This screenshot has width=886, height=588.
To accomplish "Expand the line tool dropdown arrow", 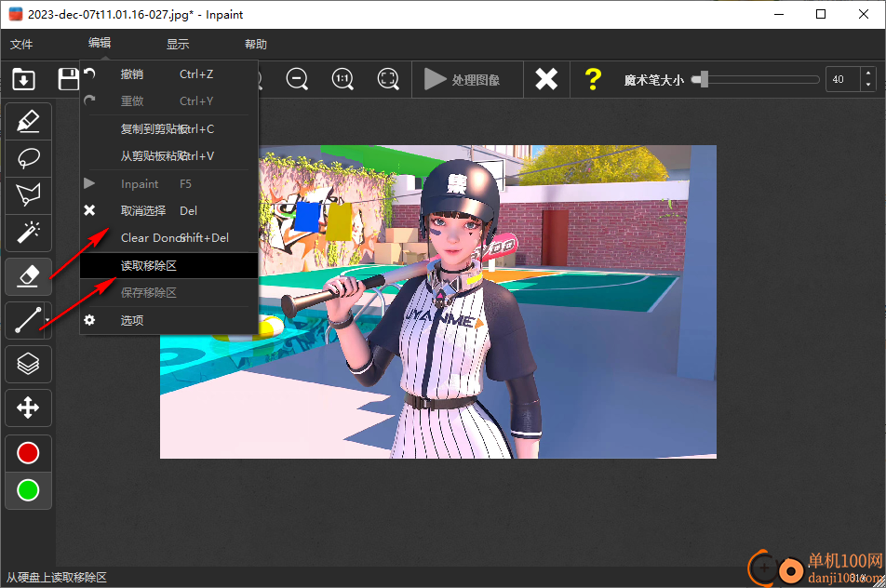I will (47, 320).
